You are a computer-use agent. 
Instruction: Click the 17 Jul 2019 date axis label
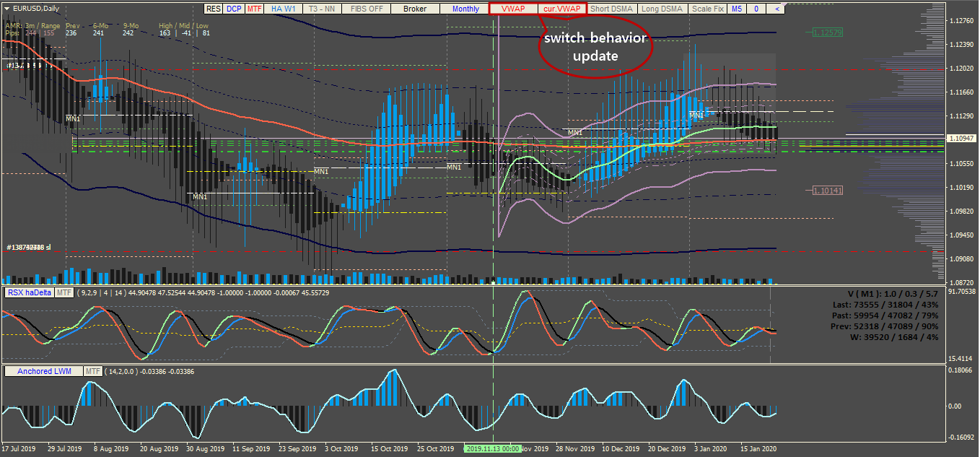pyautogui.click(x=20, y=448)
